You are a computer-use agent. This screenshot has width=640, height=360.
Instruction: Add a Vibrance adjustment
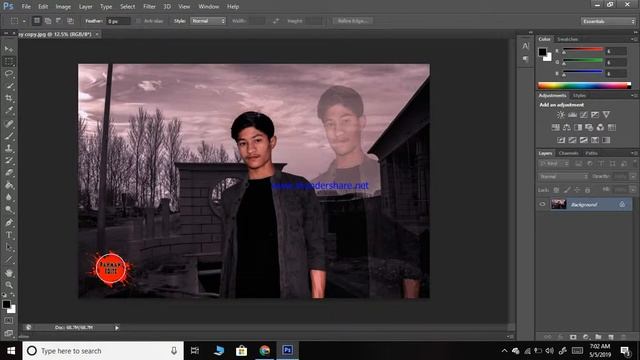click(x=607, y=115)
